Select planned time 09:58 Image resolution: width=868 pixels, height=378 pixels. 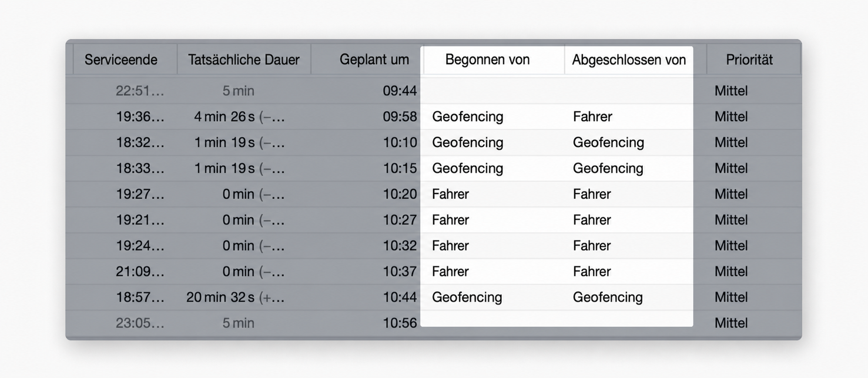400,116
